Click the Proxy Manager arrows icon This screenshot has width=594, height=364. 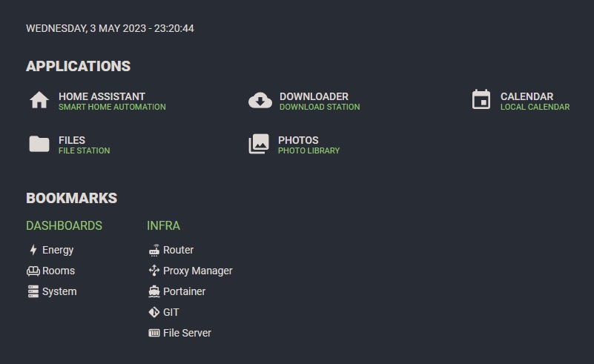tap(154, 271)
